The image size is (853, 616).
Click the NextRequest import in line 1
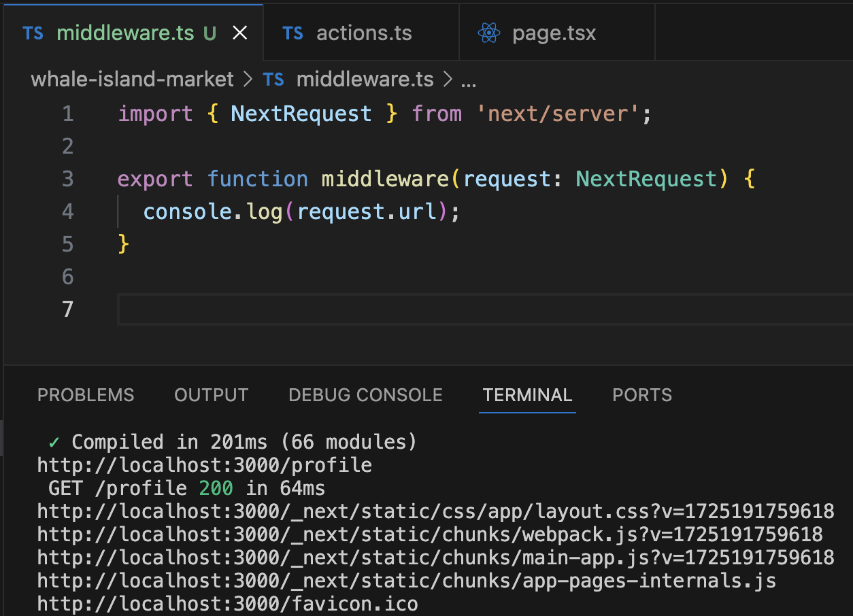click(301, 113)
